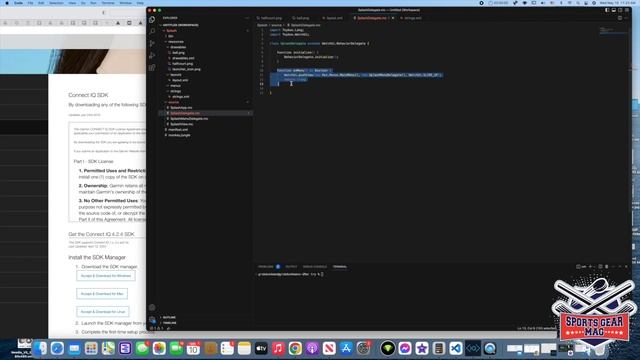Open Music from the Dock

(278, 348)
